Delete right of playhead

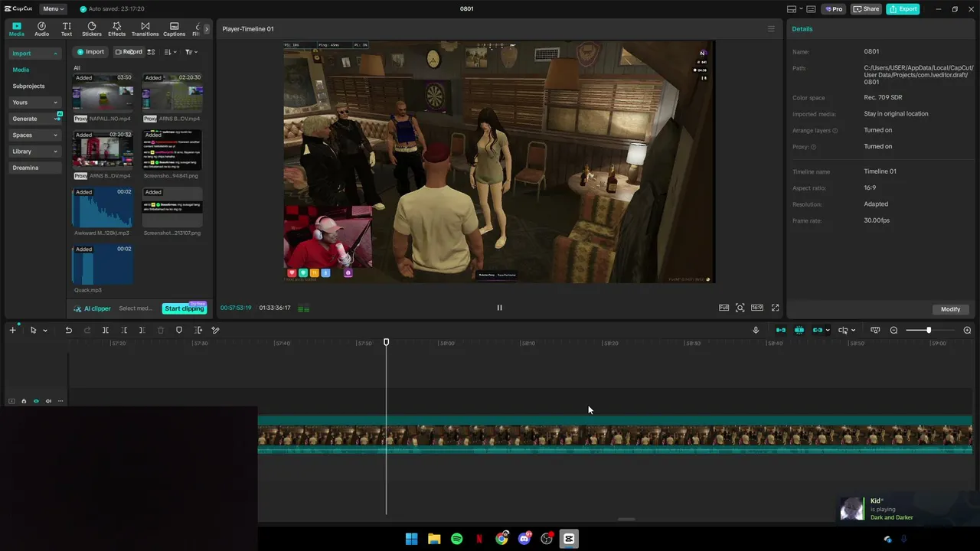tap(142, 330)
